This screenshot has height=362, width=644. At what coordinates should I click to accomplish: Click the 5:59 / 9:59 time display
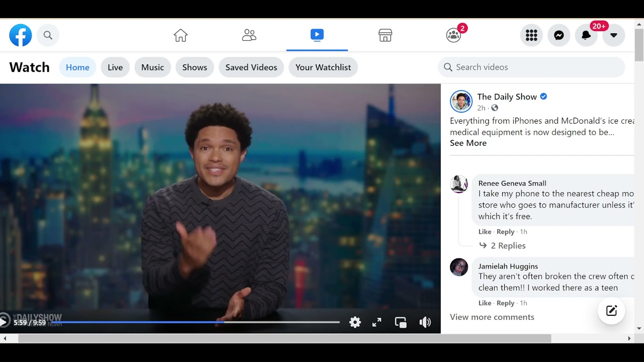(30, 323)
